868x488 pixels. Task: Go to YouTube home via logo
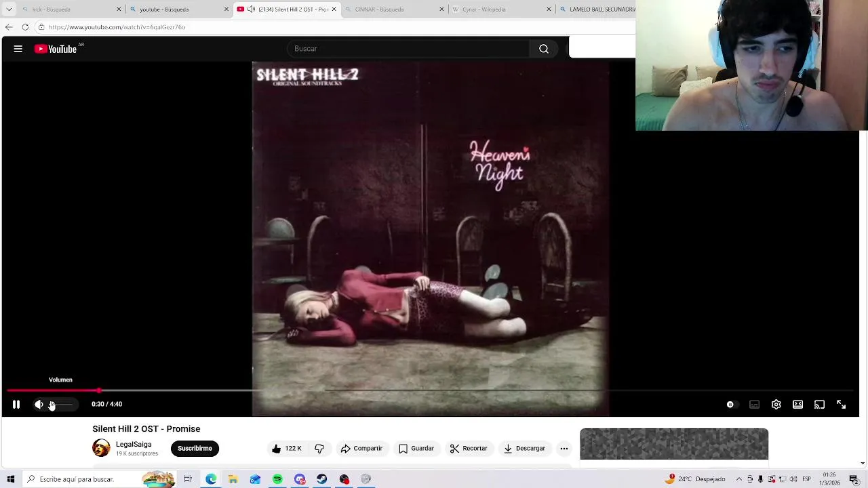pos(57,49)
